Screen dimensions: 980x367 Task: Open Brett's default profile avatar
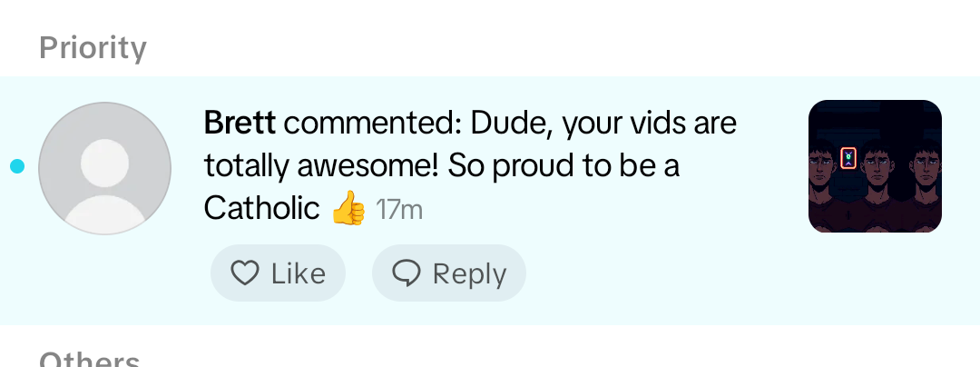point(105,168)
